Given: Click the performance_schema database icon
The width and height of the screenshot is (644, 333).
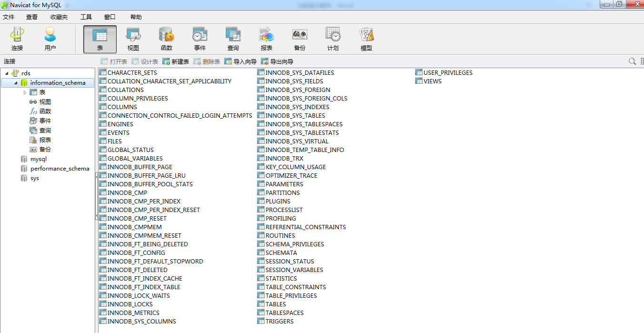Looking at the screenshot, I should click(24, 169).
